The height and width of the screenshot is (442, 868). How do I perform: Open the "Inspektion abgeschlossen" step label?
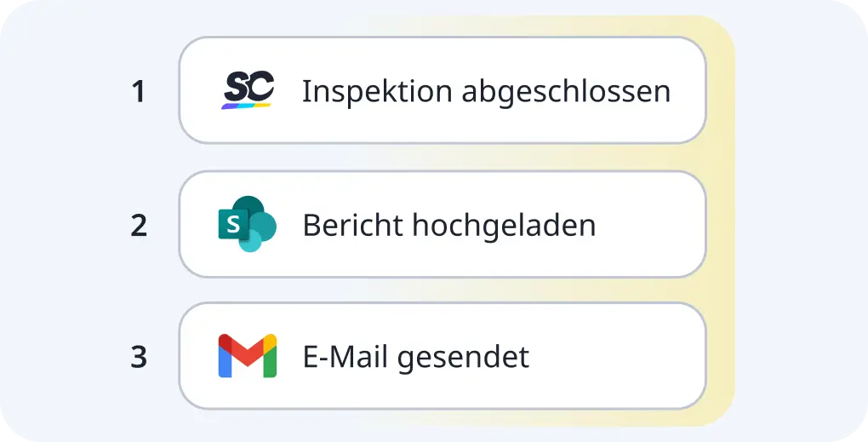pyautogui.click(x=486, y=91)
